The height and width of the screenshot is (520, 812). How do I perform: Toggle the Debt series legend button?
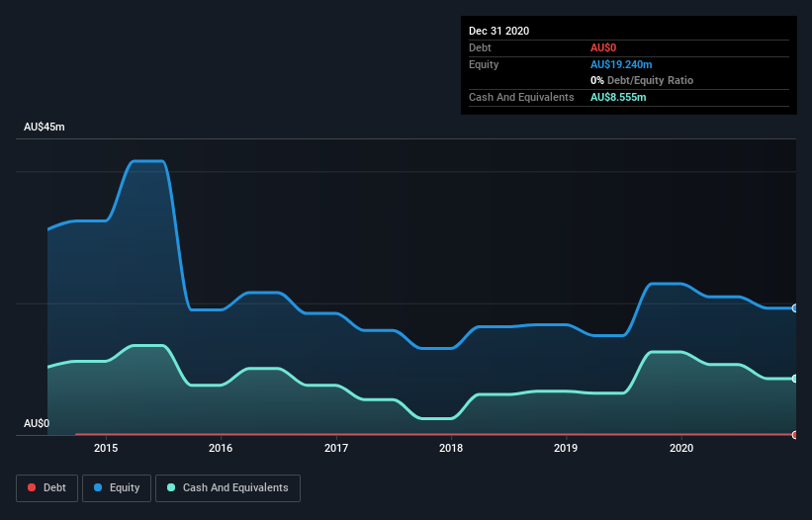click(46, 488)
